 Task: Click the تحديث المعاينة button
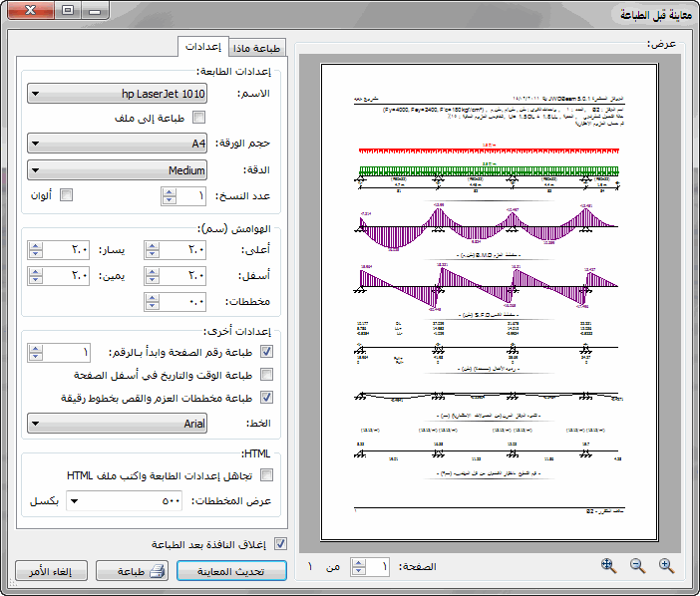(231, 571)
